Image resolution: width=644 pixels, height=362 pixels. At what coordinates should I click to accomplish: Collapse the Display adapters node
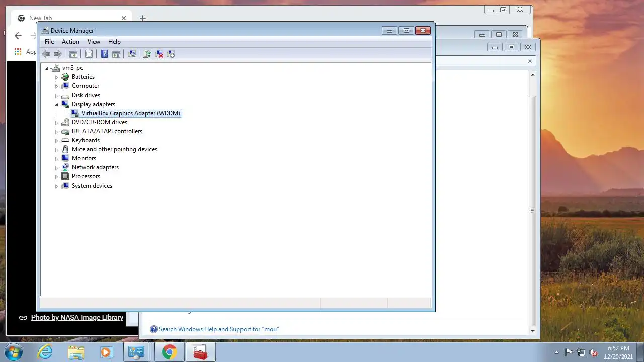pos(56,105)
